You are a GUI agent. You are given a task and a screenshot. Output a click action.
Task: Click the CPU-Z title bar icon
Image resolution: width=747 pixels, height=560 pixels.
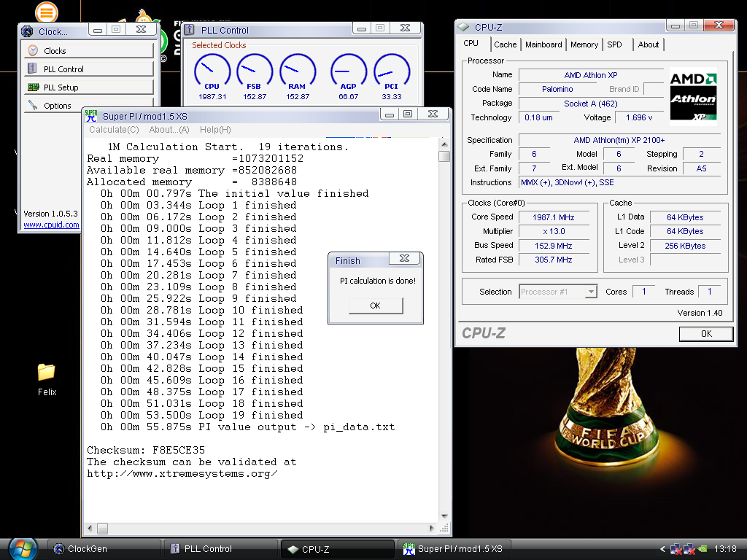tap(463, 28)
